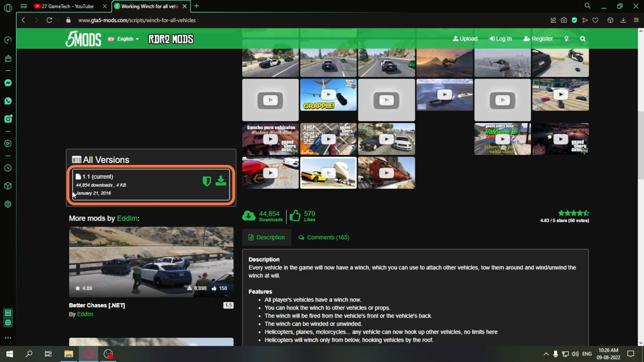
Task: Open the shopping bag sidebar icon
Action: [x=8, y=59]
